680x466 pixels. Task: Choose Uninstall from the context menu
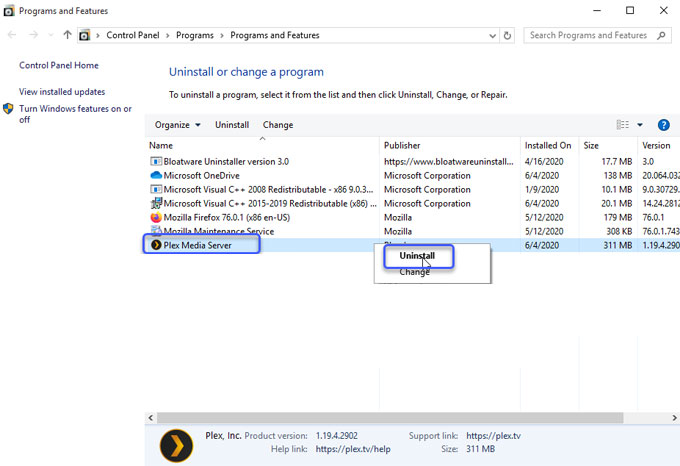point(417,256)
